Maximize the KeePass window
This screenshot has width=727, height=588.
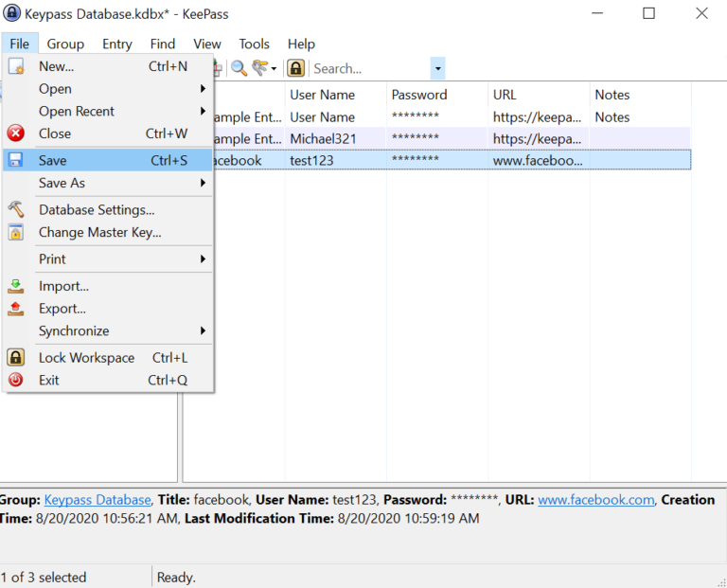[x=648, y=13]
